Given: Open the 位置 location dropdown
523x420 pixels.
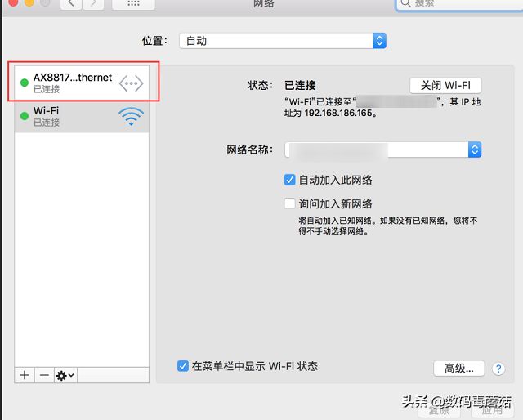Looking at the screenshot, I should (x=283, y=41).
